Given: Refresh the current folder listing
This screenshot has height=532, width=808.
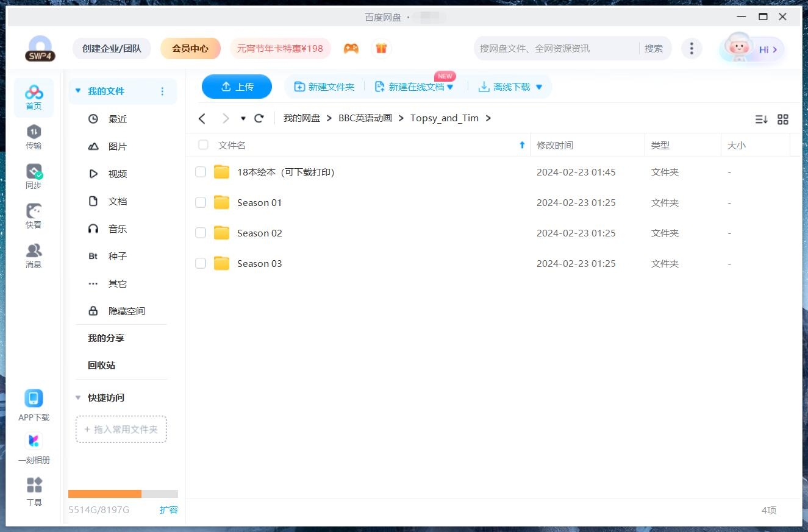Looking at the screenshot, I should [x=259, y=118].
